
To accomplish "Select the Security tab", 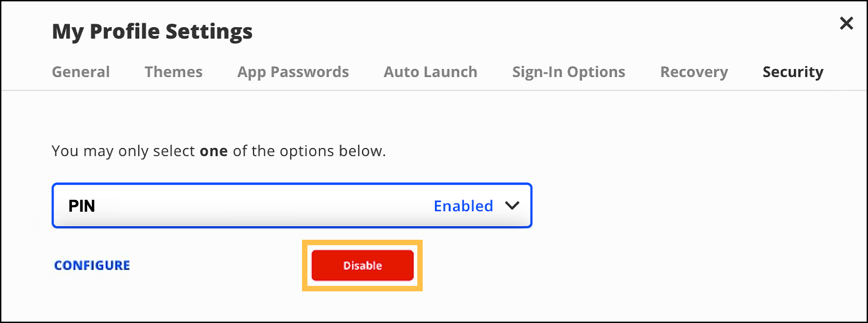I will pyautogui.click(x=793, y=71).
